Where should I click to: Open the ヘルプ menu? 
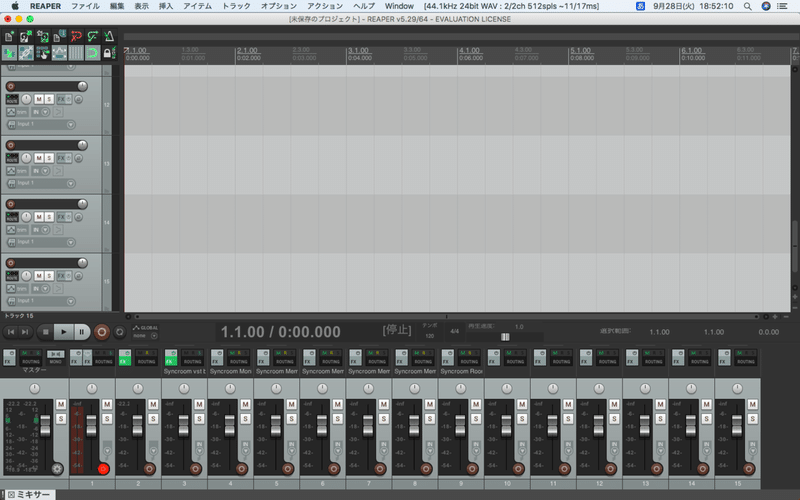pyautogui.click(x=364, y=6)
